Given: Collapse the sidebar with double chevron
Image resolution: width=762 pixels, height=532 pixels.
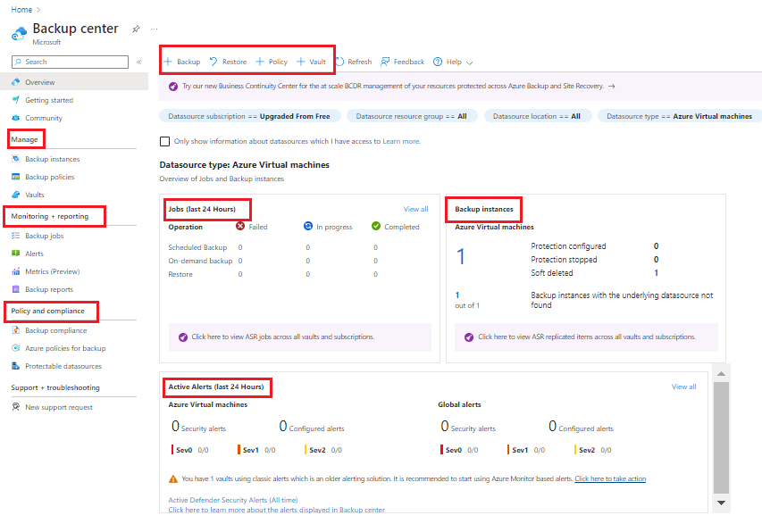Looking at the screenshot, I should [x=139, y=62].
